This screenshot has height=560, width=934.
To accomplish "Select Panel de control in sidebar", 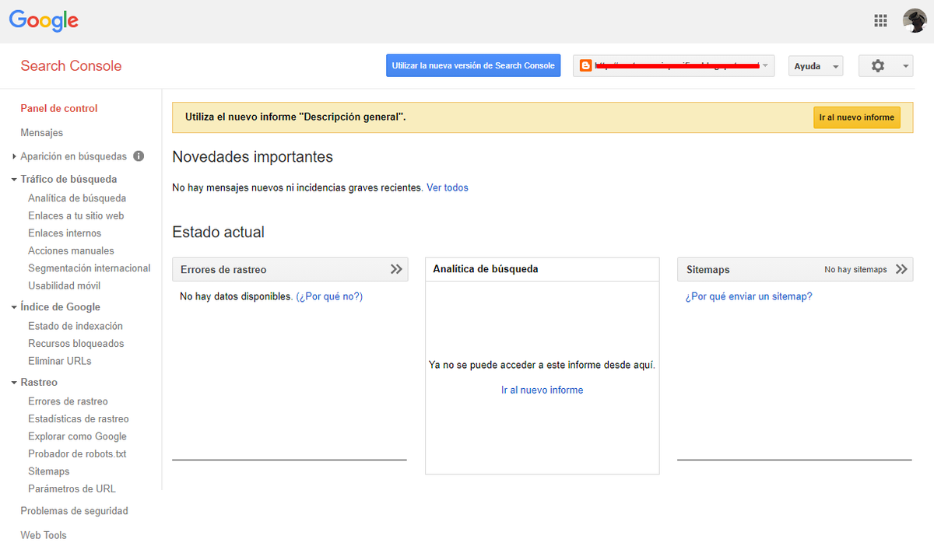I will [59, 108].
